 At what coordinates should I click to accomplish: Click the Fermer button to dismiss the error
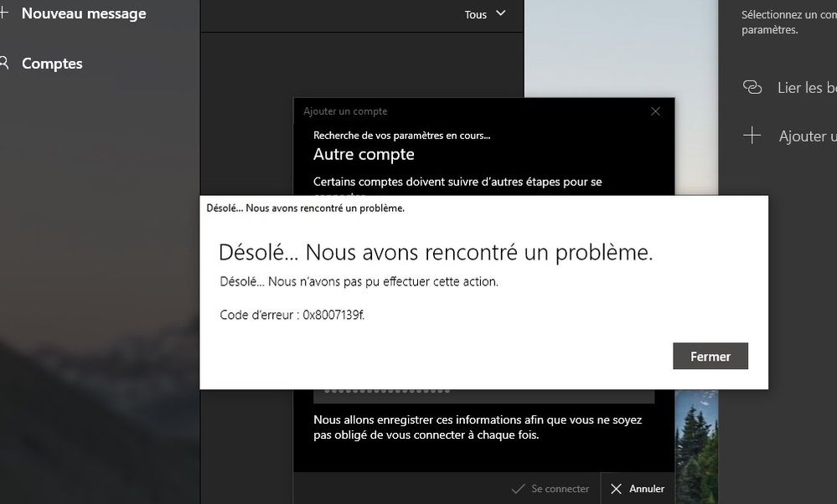point(710,356)
